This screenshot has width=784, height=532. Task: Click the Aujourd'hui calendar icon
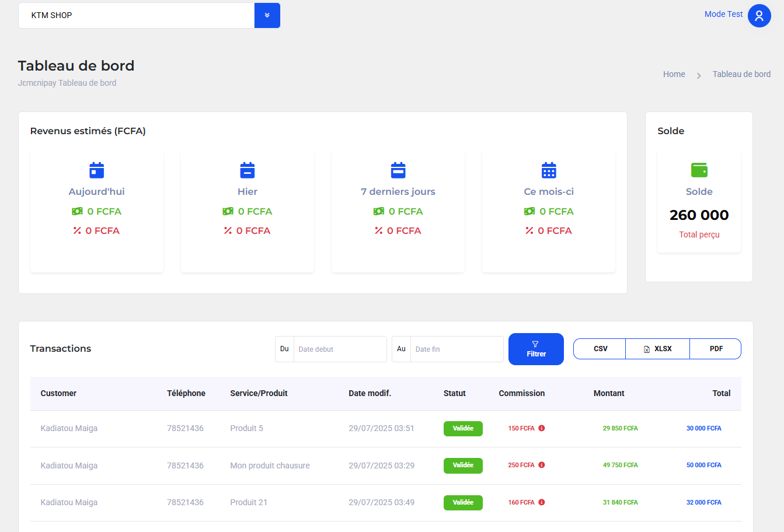click(x=96, y=170)
